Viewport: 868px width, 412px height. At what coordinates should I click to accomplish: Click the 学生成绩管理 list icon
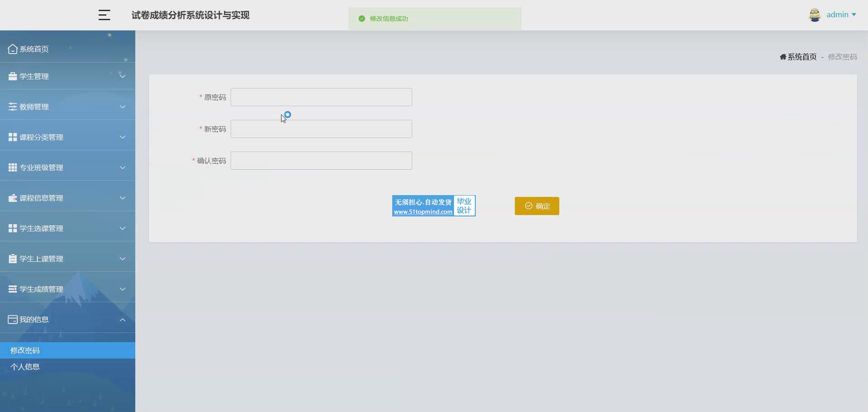click(13, 289)
